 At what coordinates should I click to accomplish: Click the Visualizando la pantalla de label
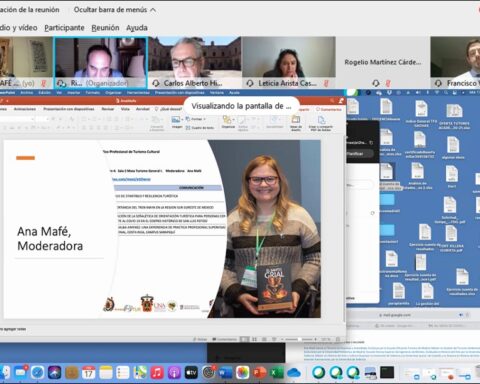[x=241, y=106]
